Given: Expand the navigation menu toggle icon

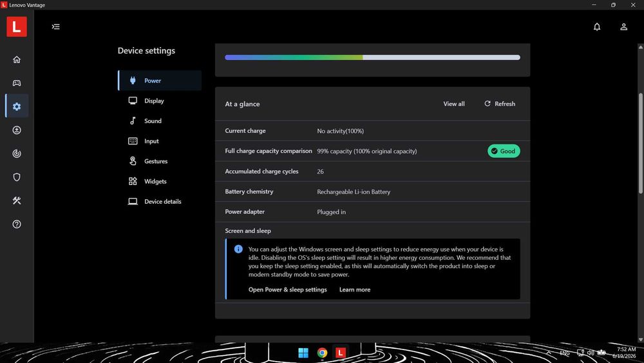Looking at the screenshot, I should 56,26.
